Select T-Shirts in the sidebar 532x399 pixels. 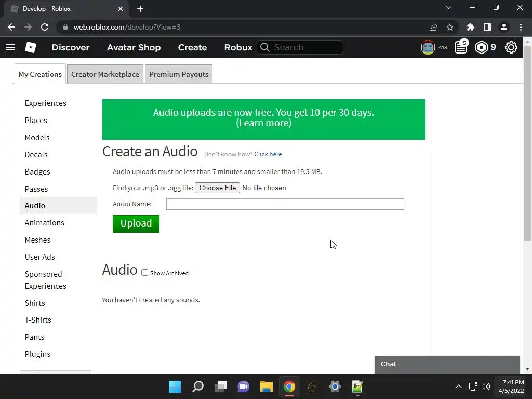click(38, 320)
